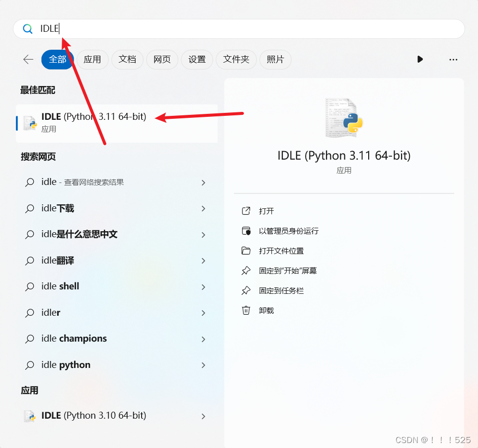Click the folder icon for 打开文件位置
The image size is (478, 448).
pyautogui.click(x=246, y=251)
